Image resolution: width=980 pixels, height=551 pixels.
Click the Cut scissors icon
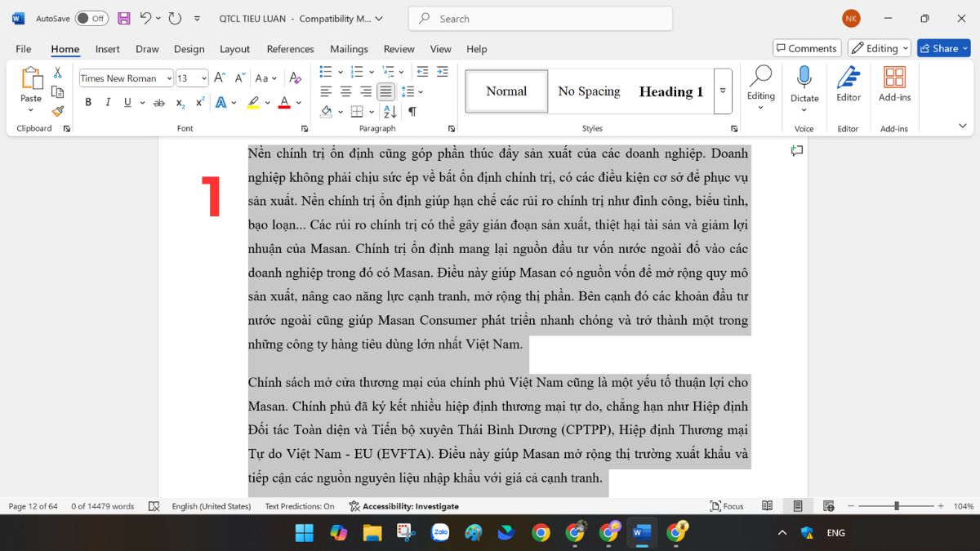tap(57, 73)
